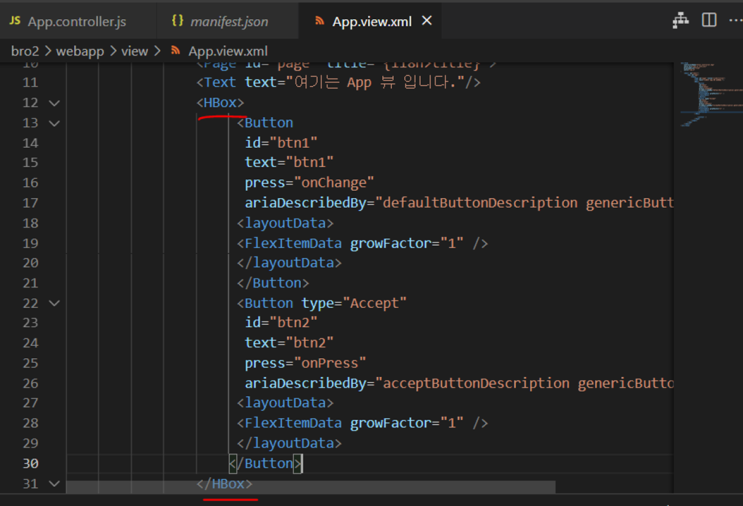
Task: Click the FlexItemData tag on line 19
Action: [362, 243]
